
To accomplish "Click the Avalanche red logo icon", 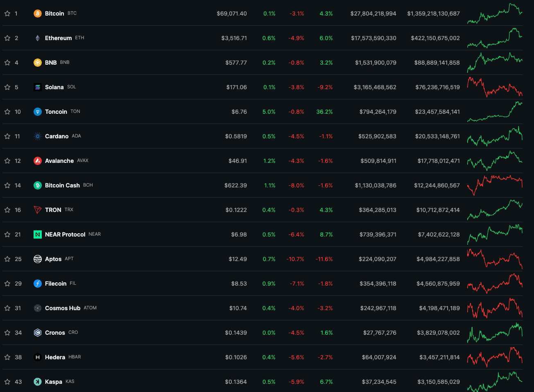I will tap(38, 161).
